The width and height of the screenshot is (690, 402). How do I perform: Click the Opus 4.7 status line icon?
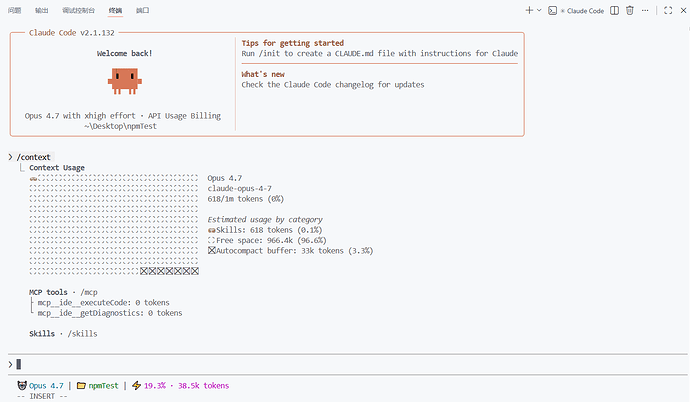tap(22, 385)
